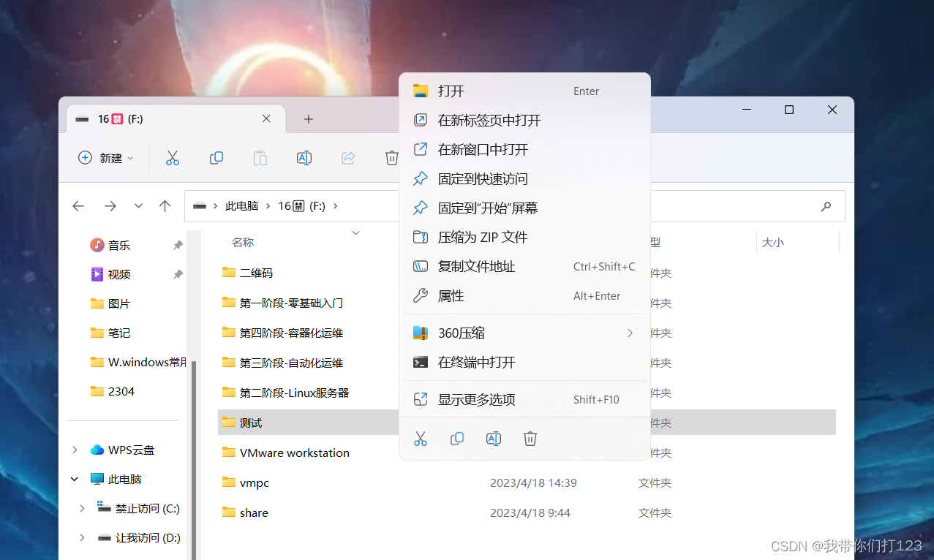
Task: Select 固定到快速访问
Action: coord(524,178)
